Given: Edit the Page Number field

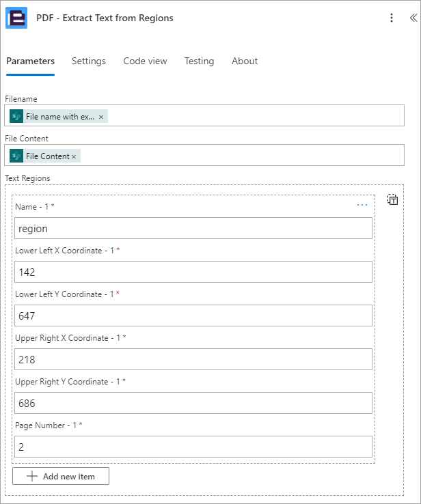Looking at the screenshot, I should [x=193, y=447].
